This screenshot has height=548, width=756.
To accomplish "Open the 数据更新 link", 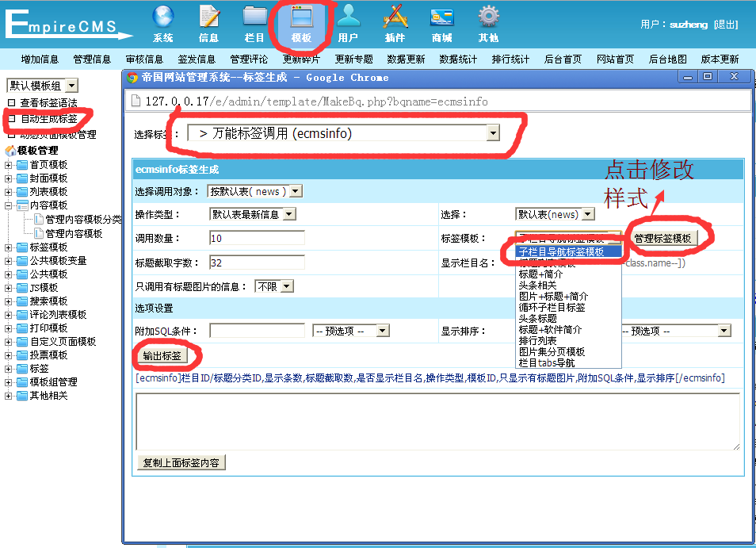I will 406,59.
